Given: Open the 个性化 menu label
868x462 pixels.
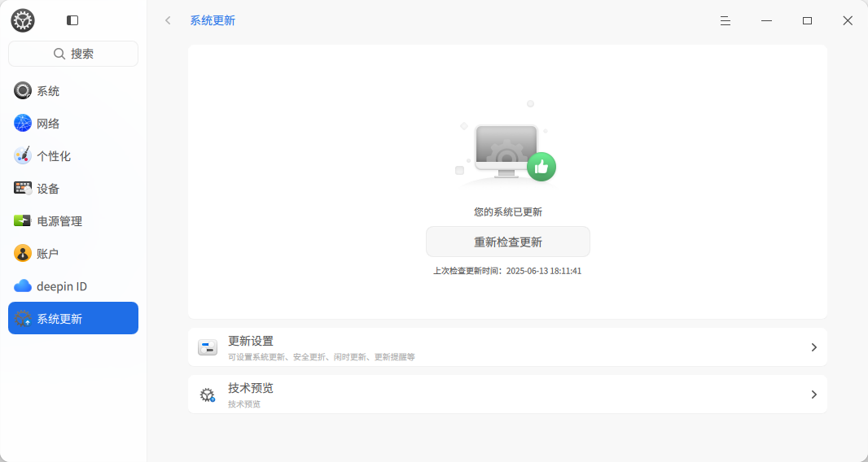Looking at the screenshot, I should point(54,156).
